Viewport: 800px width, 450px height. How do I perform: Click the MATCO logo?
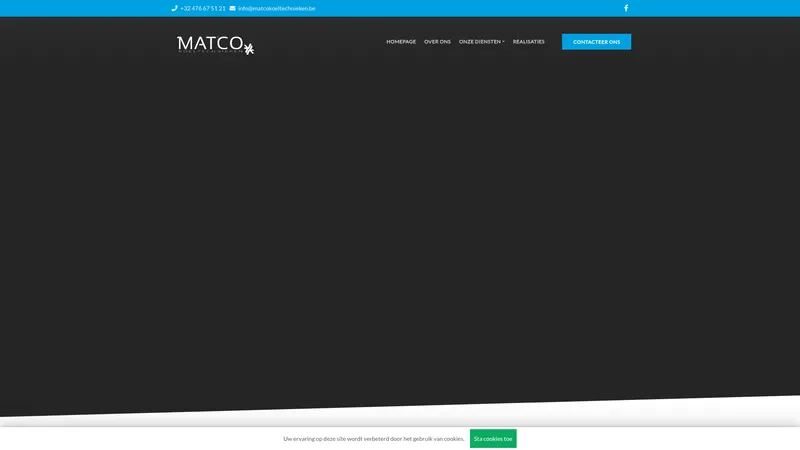(x=215, y=45)
